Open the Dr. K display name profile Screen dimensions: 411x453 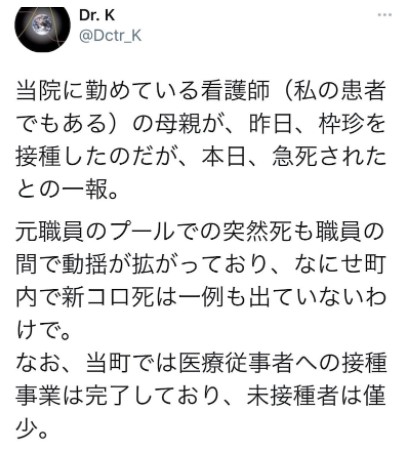coord(97,15)
